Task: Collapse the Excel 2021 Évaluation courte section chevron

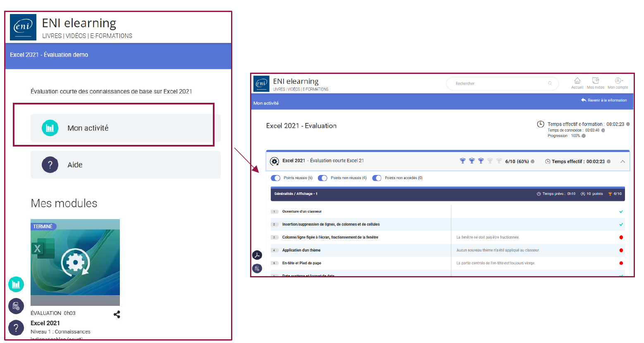Action: [623, 161]
